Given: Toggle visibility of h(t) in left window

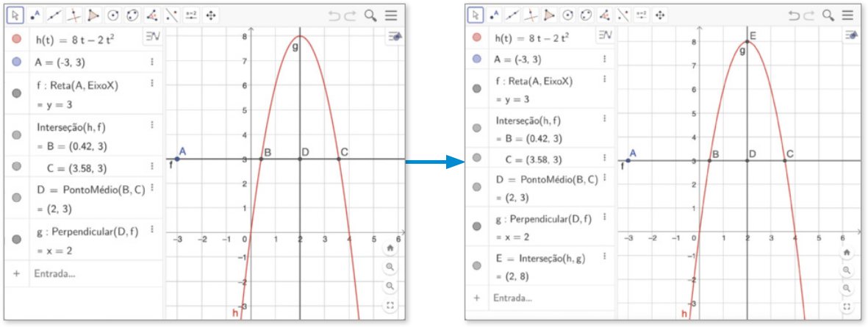Looking at the screenshot, I should point(17,39).
